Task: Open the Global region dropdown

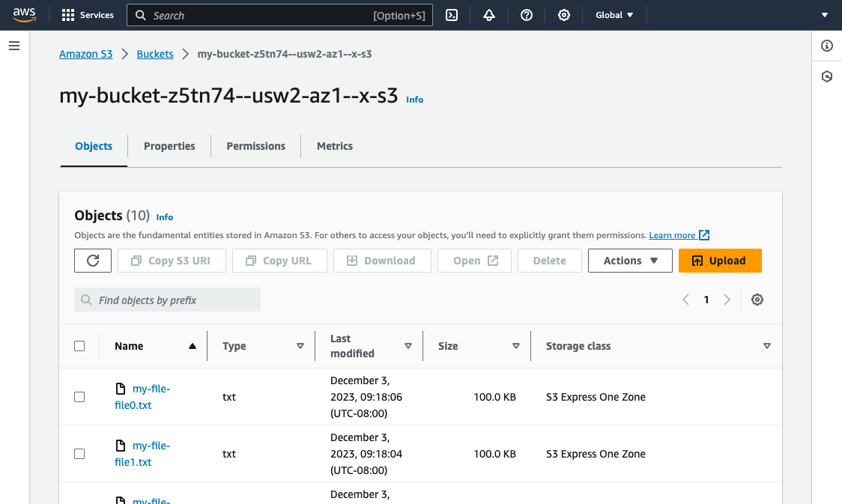Action: (614, 15)
